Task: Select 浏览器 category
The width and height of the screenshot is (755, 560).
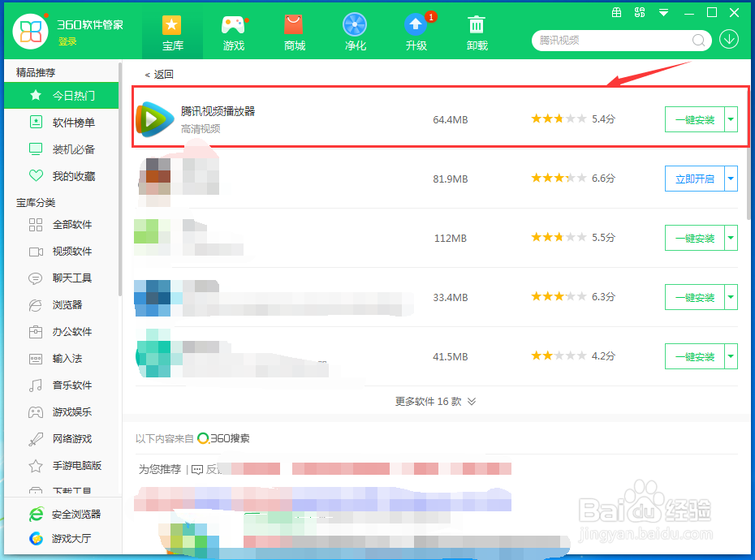Action: click(61, 305)
